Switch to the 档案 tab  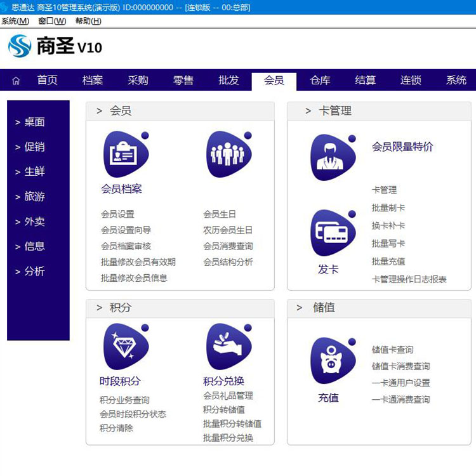[x=93, y=80]
